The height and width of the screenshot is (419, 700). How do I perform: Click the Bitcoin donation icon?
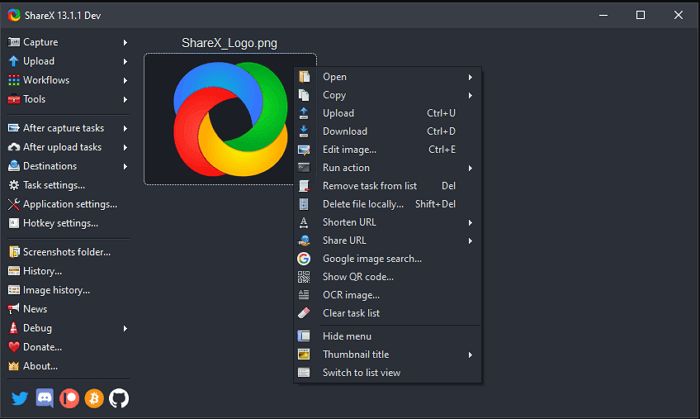point(94,398)
